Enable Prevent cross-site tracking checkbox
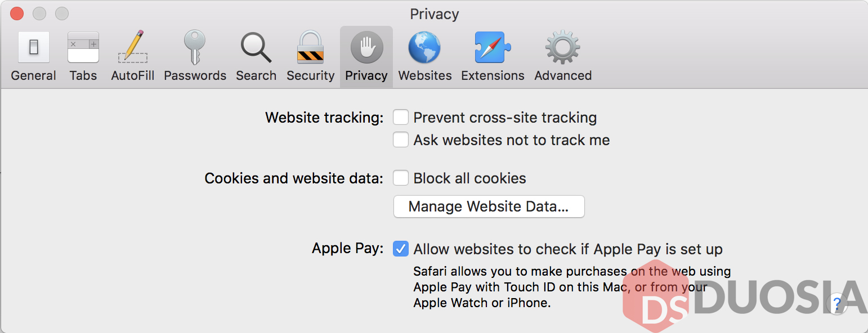This screenshot has height=333, width=868. click(401, 118)
